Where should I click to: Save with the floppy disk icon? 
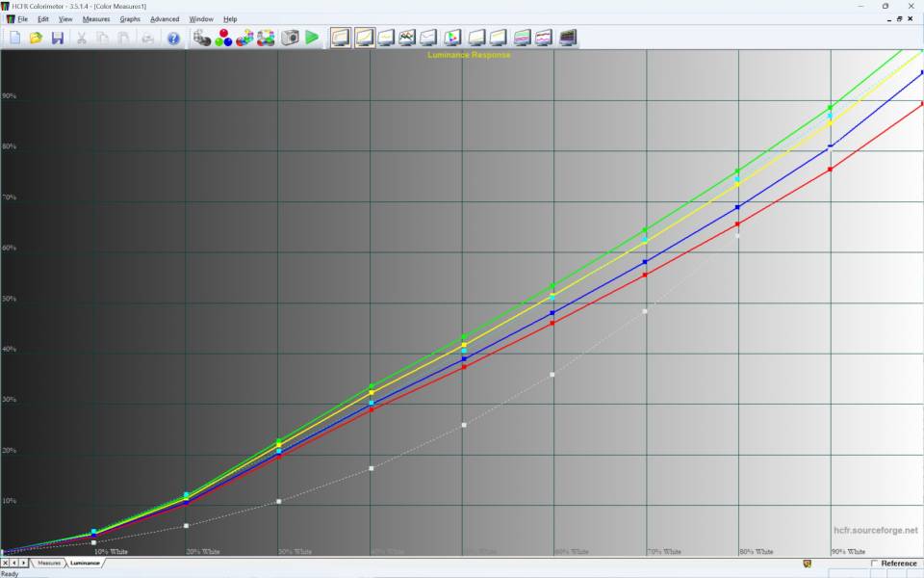click(57, 38)
